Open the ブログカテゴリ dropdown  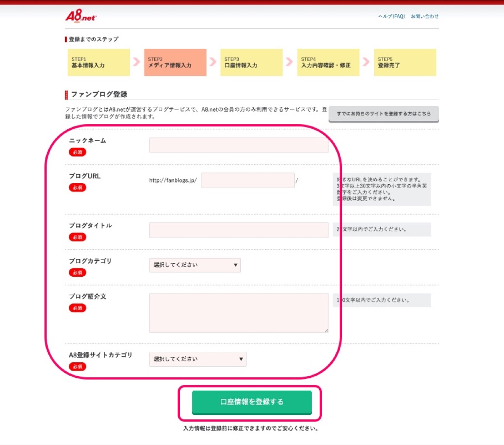click(195, 265)
